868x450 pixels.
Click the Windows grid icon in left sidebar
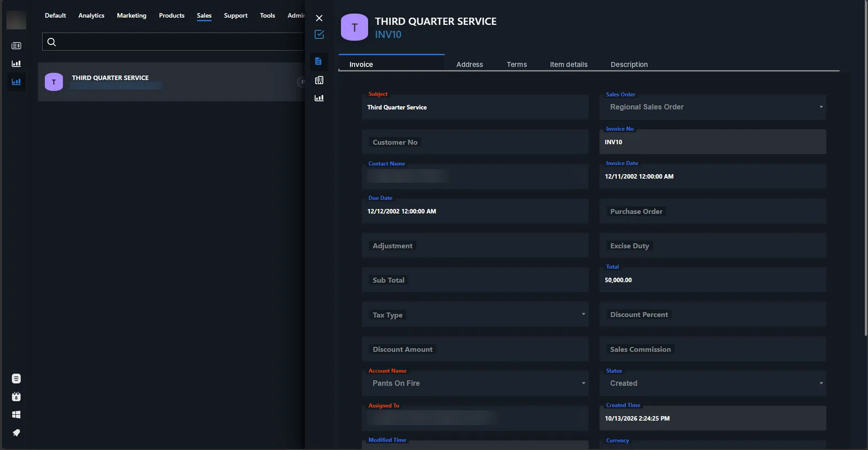coord(16,415)
